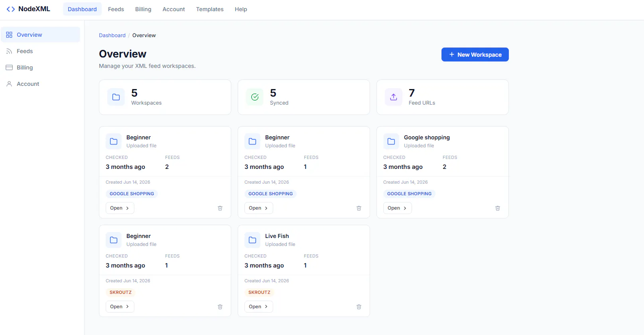
Task: Click the Feeds RSS icon in the sidebar
Action: pyautogui.click(x=9, y=51)
